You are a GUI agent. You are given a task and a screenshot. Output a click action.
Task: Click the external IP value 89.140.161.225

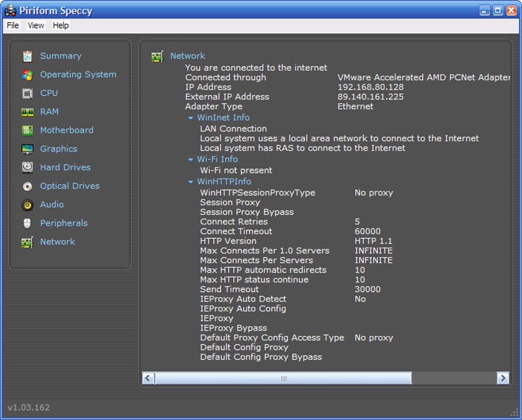371,97
